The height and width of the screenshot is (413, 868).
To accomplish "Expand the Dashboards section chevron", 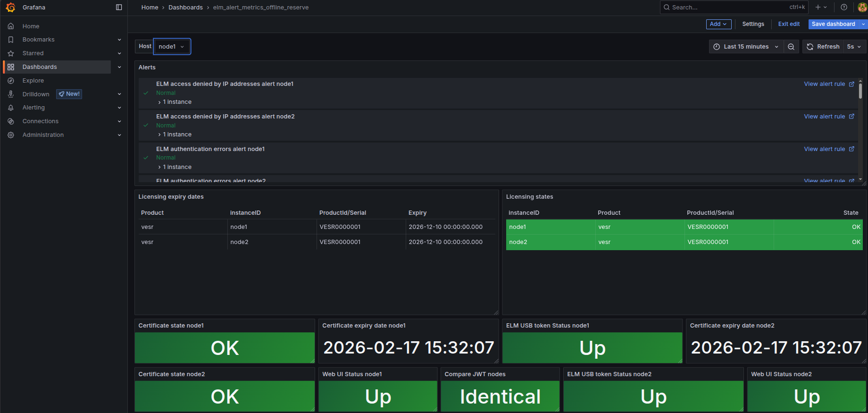I will (x=119, y=67).
